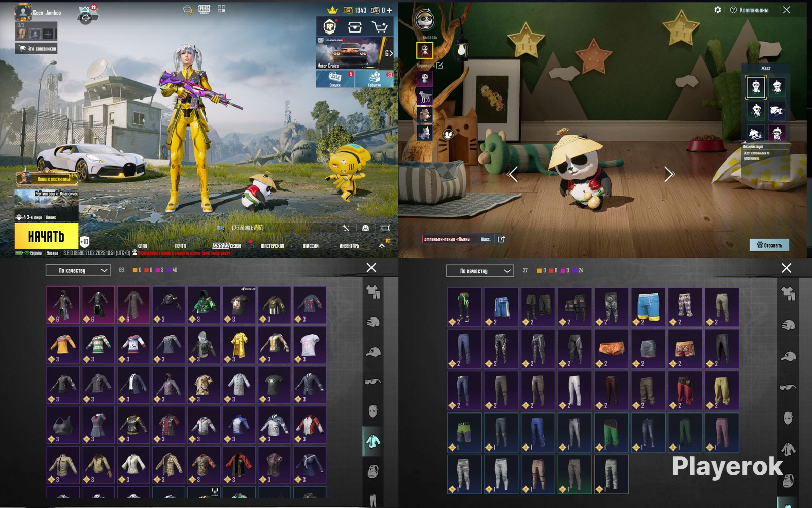The height and width of the screenshot is (508, 812).
Task: Click the gold crown icon in lobby header
Action: click(x=332, y=10)
